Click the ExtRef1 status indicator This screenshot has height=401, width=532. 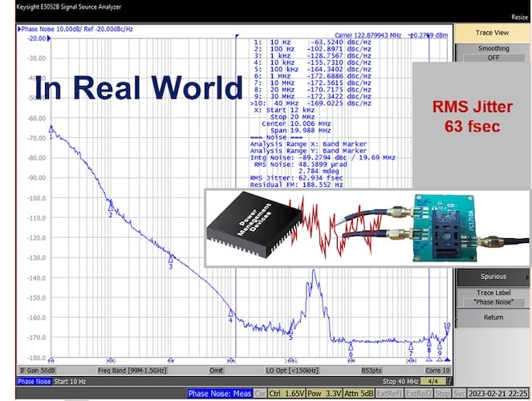point(389,393)
